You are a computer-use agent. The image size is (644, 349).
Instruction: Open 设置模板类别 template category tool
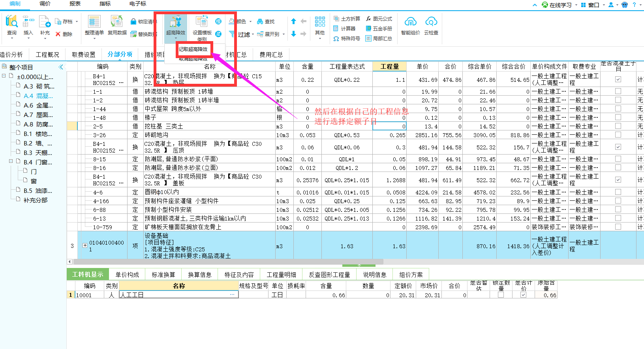click(202, 28)
